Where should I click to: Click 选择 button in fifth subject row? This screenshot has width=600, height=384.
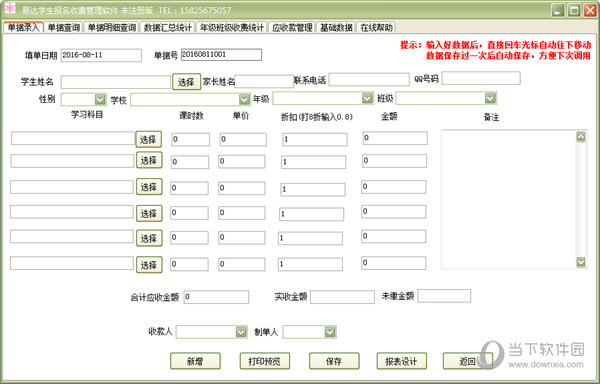[149, 238]
